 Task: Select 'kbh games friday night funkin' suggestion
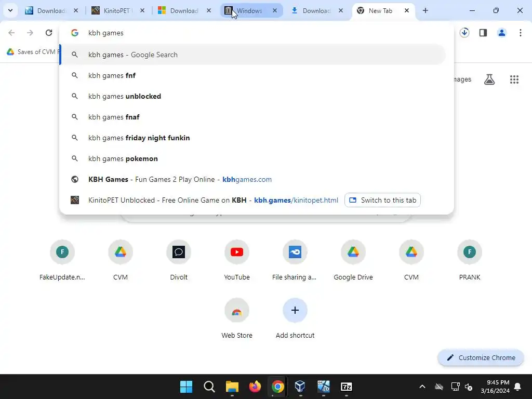pos(253,138)
